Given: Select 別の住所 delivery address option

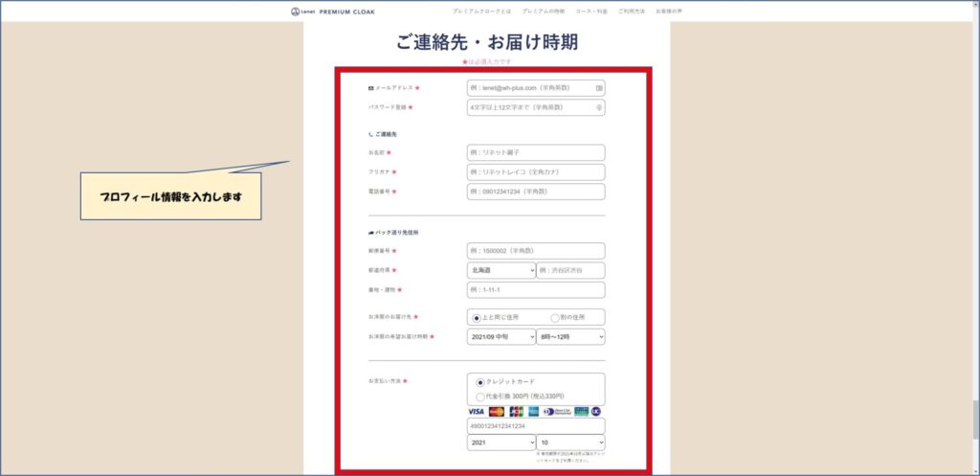Looking at the screenshot, I should [555, 317].
